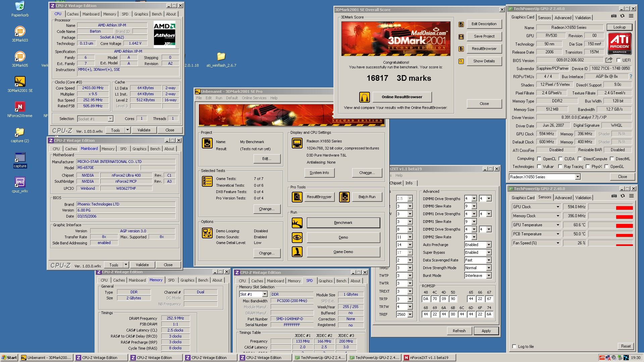Click Demo eye icon
This screenshot has width=644, height=362.
point(297,238)
